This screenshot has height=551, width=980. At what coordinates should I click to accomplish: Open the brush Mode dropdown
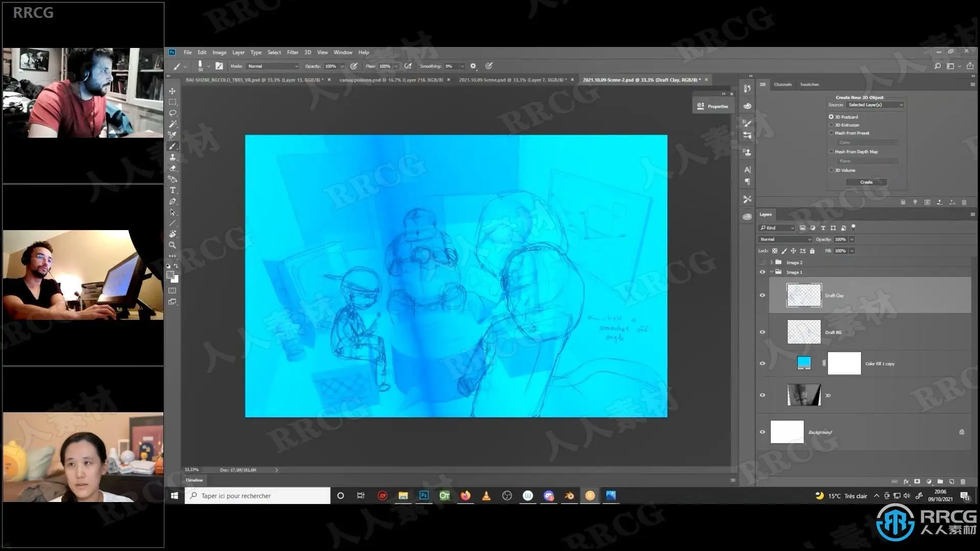coord(273,66)
